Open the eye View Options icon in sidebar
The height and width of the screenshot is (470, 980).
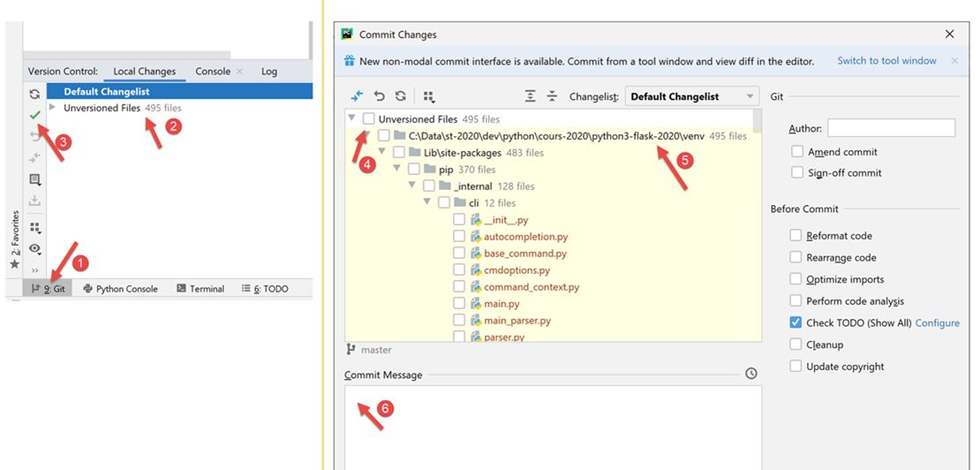coord(34,249)
